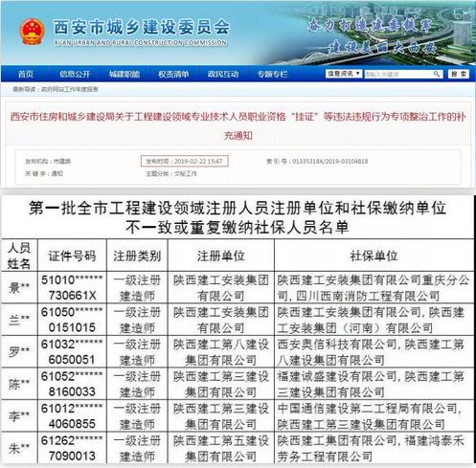Click 社保单位 cell mentioning 西安奥信科技有限公司
476x468 pixels.
(x=374, y=351)
